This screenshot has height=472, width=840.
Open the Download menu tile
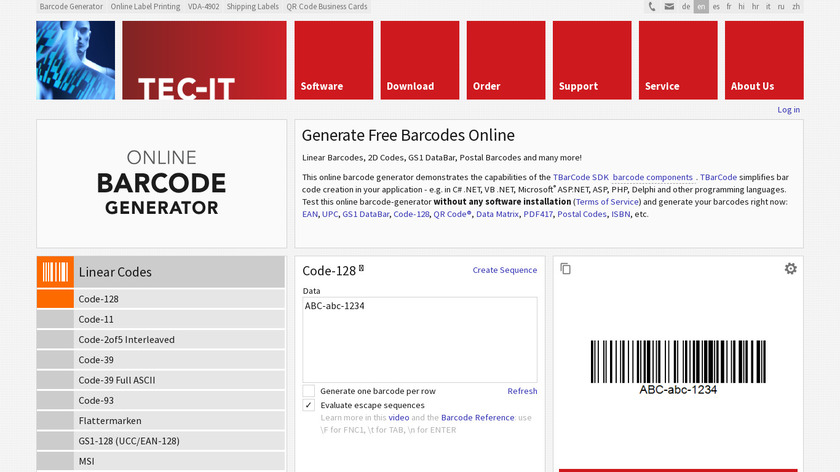(420, 60)
